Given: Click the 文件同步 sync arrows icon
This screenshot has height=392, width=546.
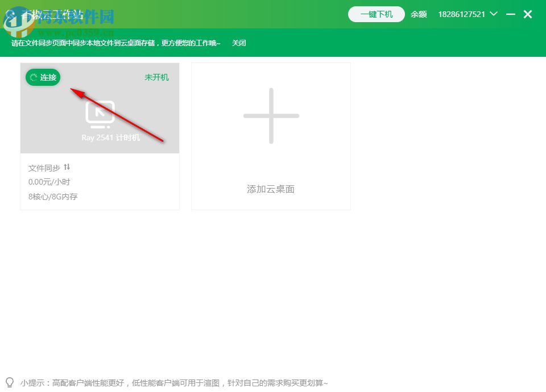Looking at the screenshot, I should tap(67, 167).
